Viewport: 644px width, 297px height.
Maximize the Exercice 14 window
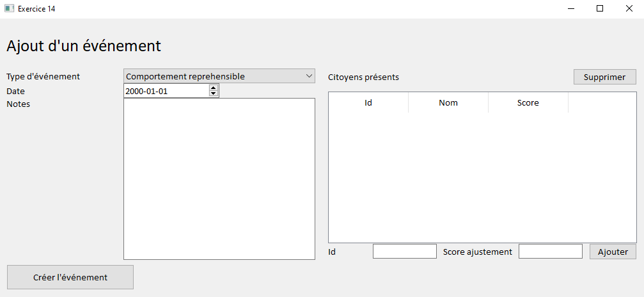point(600,8)
